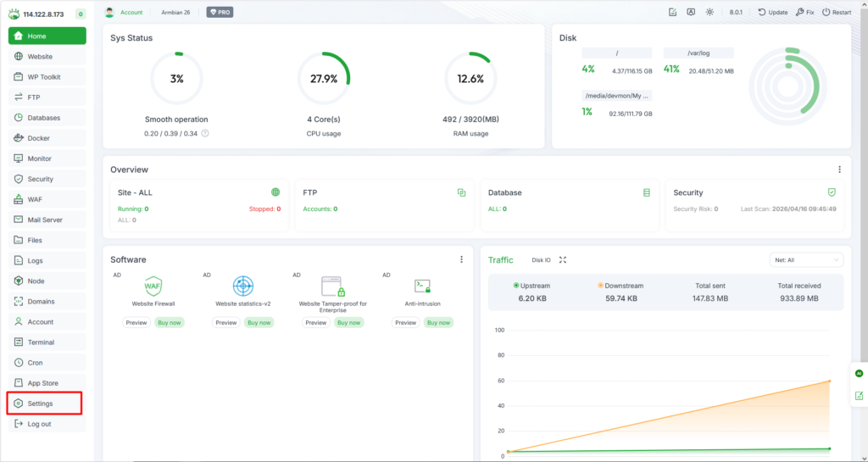Open the Website Firewall WAF icon

(153, 286)
